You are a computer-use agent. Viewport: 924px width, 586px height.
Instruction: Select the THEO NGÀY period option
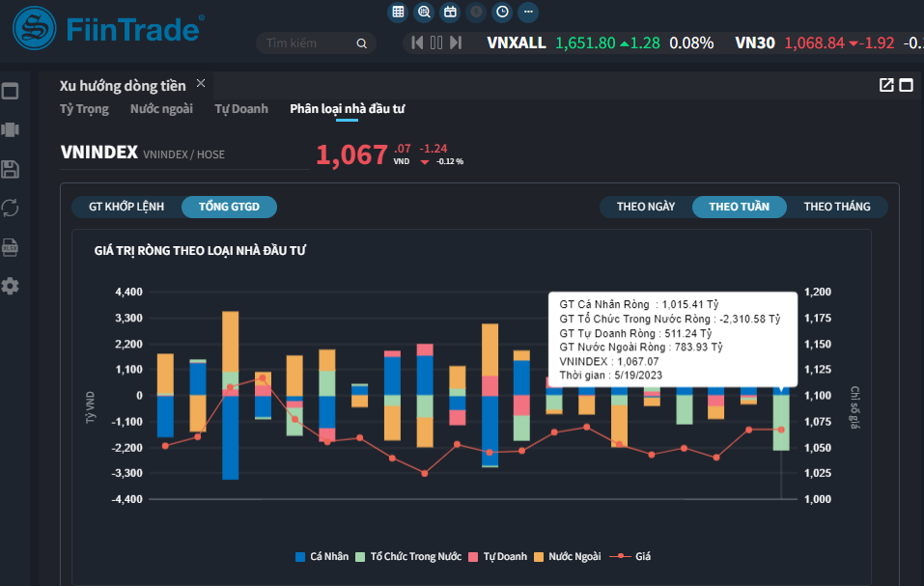[646, 207]
